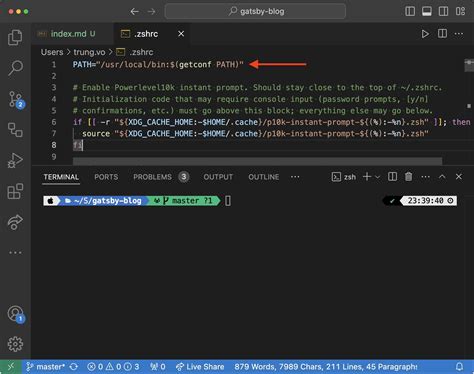Viewport: 474px width, 374px height.
Task: Split the editor to the right
Action: 442,34
